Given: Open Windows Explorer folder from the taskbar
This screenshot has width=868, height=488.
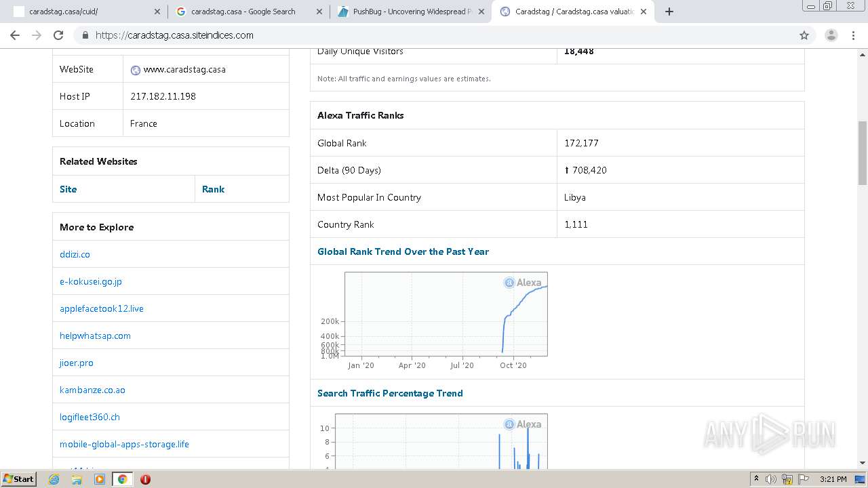Looking at the screenshot, I should 77,479.
